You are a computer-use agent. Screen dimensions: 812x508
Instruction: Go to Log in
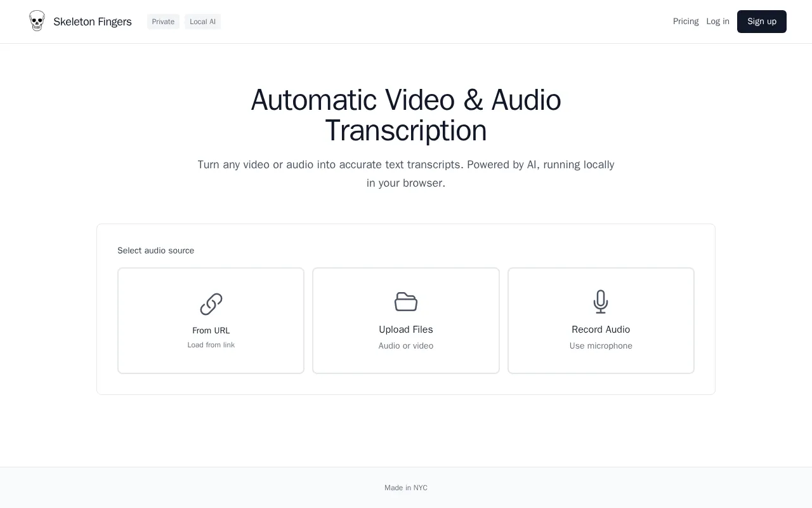point(717,22)
